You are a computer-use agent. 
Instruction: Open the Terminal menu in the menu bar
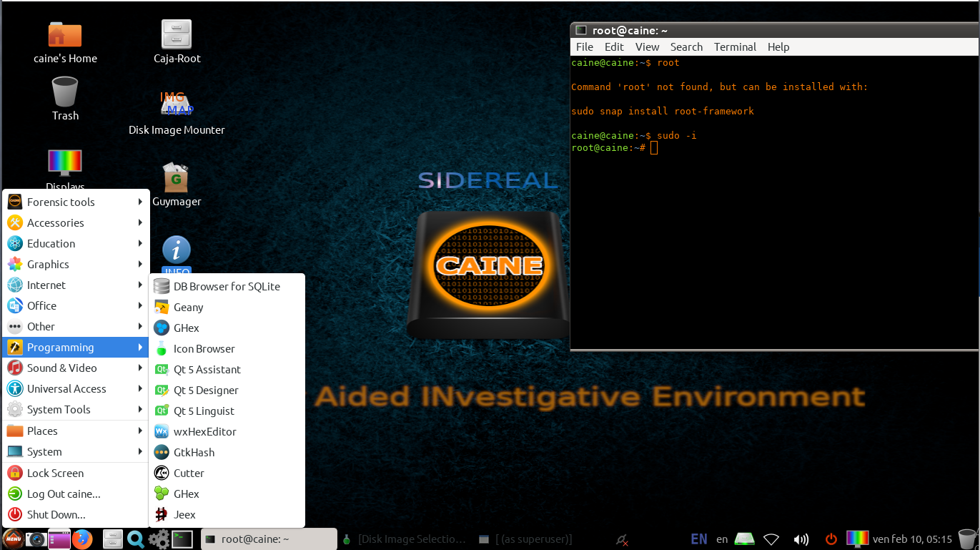734,47
